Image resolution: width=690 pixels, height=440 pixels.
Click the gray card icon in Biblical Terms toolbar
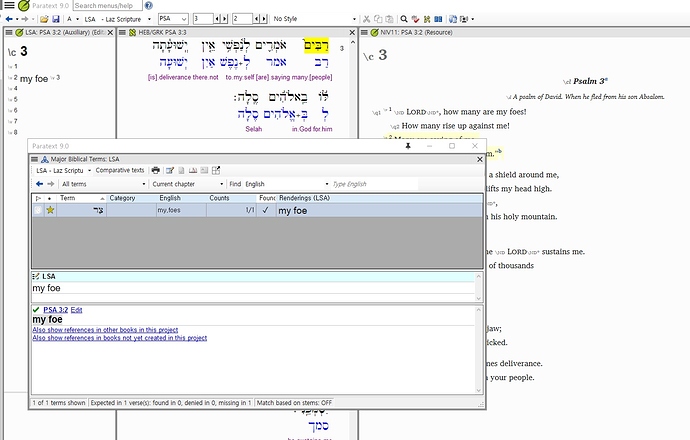(x=204, y=170)
